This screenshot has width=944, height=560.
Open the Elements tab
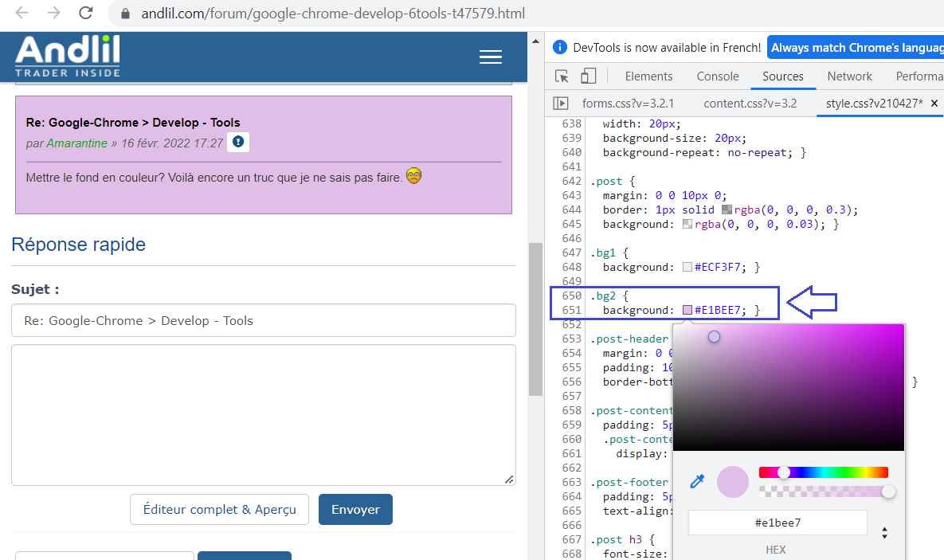(x=648, y=76)
